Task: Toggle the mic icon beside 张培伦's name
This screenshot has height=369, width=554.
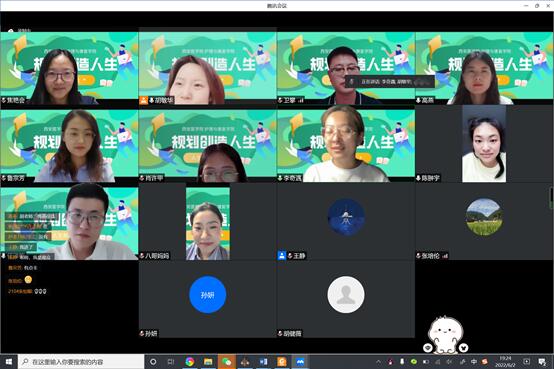Action: pos(418,256)
